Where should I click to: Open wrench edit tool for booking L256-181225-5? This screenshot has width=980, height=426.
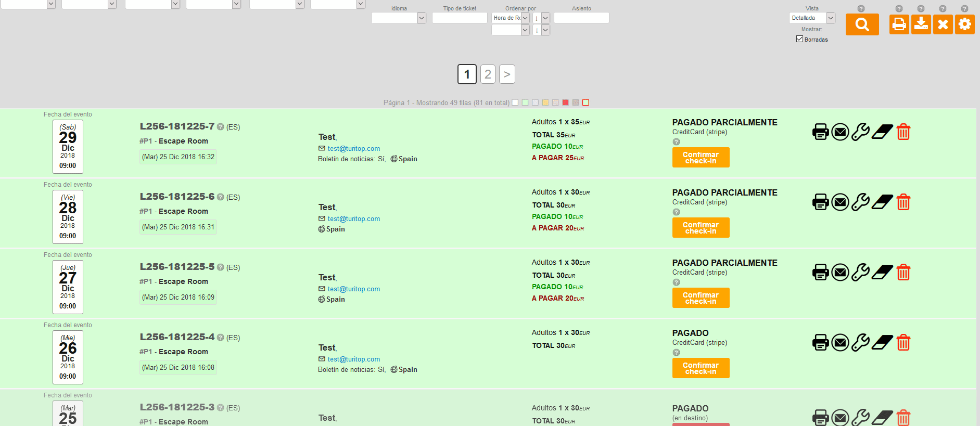(x=860, y=273)
